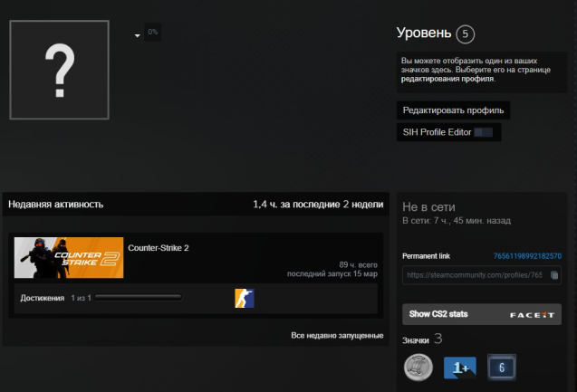Click the achievements progress bar
The image size is (577, 392).
(x=139, y=297)
